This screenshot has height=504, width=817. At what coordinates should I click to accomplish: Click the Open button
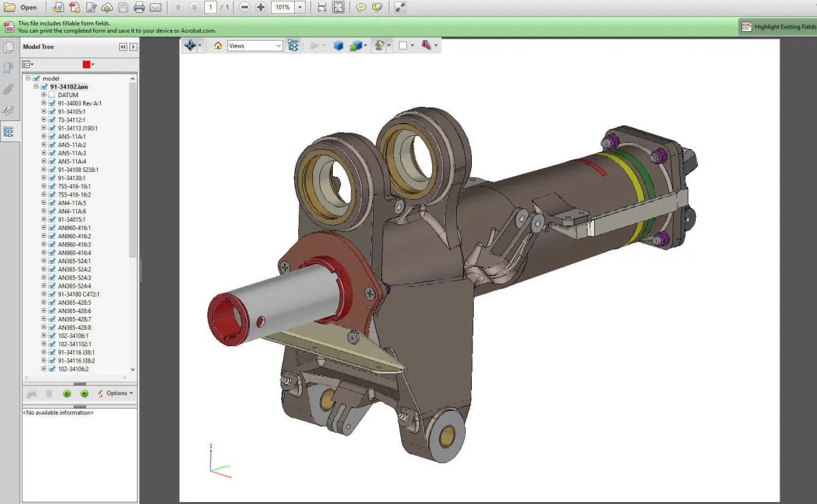click(21, 7)
